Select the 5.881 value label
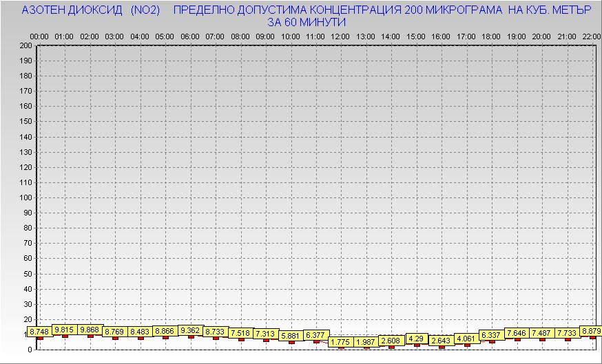The image size is (602, 364). pos(291,336)
